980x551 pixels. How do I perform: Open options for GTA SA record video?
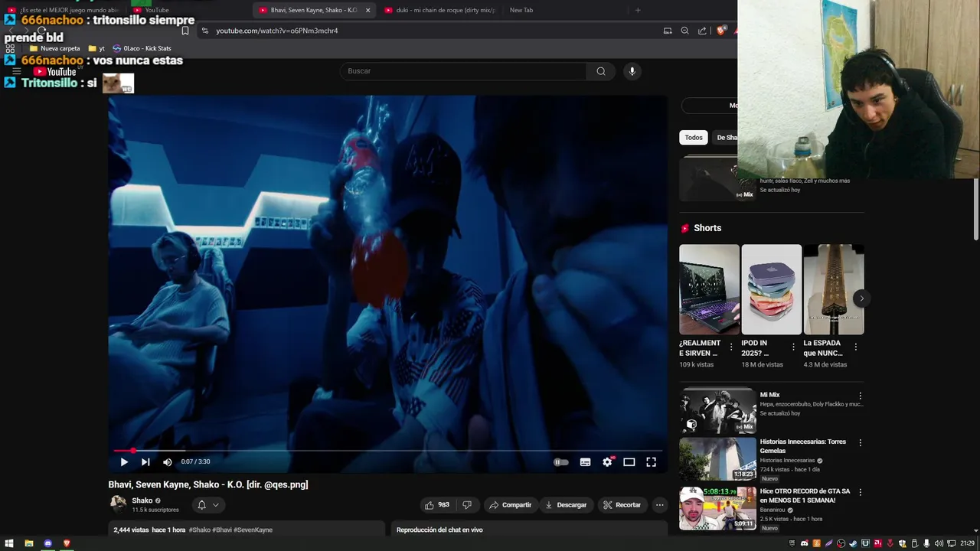(860, 492)
